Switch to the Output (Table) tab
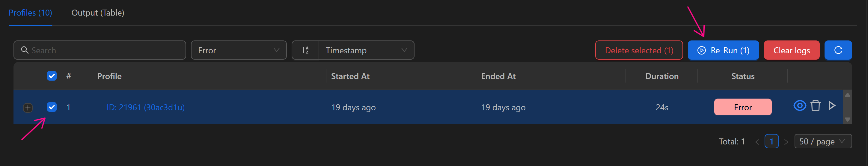The width and height of the screenshot is (868, 166). click(98, 13)
